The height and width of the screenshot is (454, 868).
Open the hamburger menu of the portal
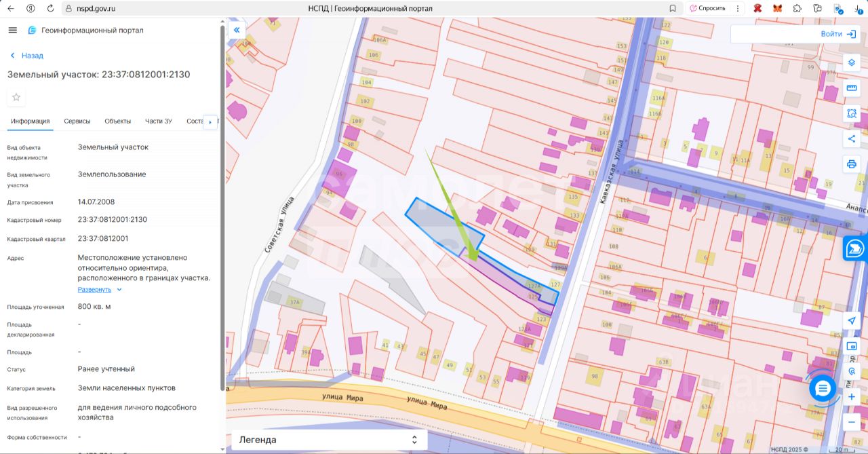pos(12,30)
